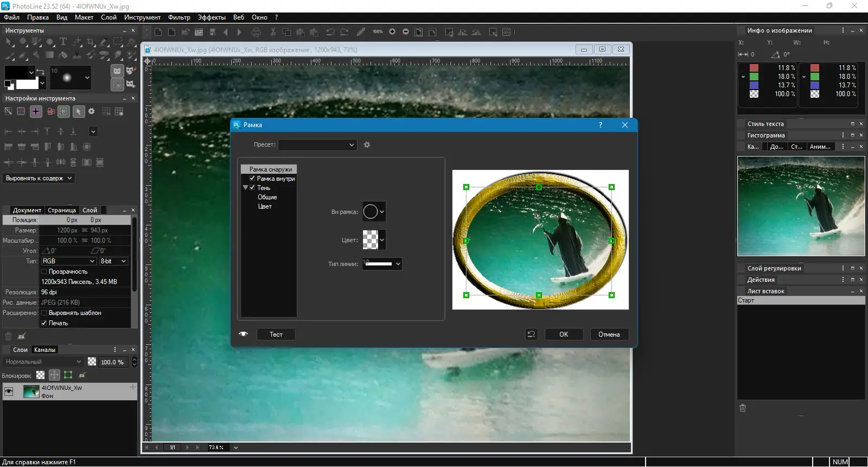
Task: Click the white background color swatch
Action: [27, 84]
